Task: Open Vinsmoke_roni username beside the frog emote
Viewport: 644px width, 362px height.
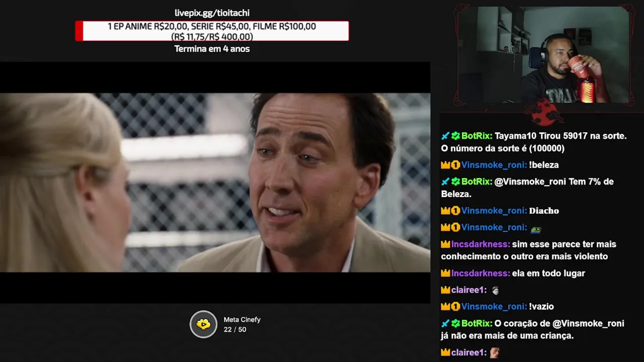Action: click(x=494, y=227)
